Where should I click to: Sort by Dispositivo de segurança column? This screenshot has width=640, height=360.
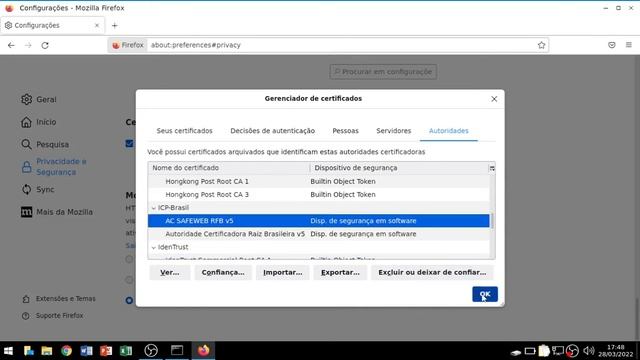click(399, 168)
